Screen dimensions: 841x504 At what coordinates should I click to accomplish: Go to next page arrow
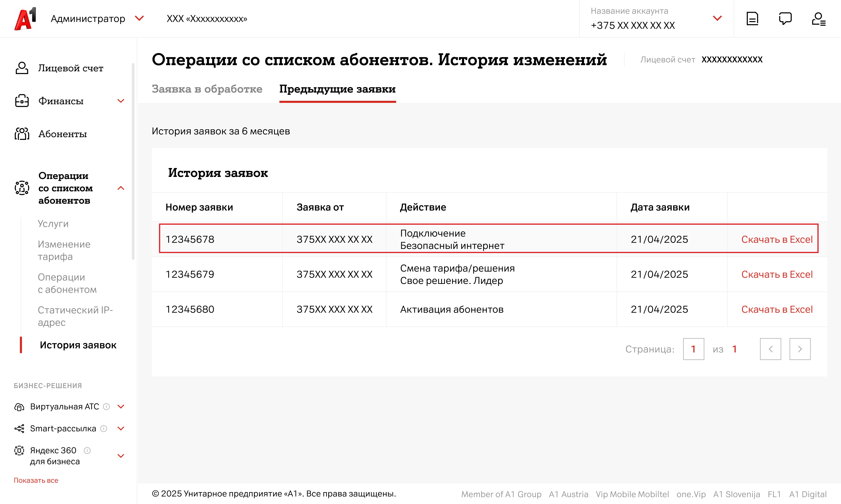pyautogui.click(x=800, y=349)
